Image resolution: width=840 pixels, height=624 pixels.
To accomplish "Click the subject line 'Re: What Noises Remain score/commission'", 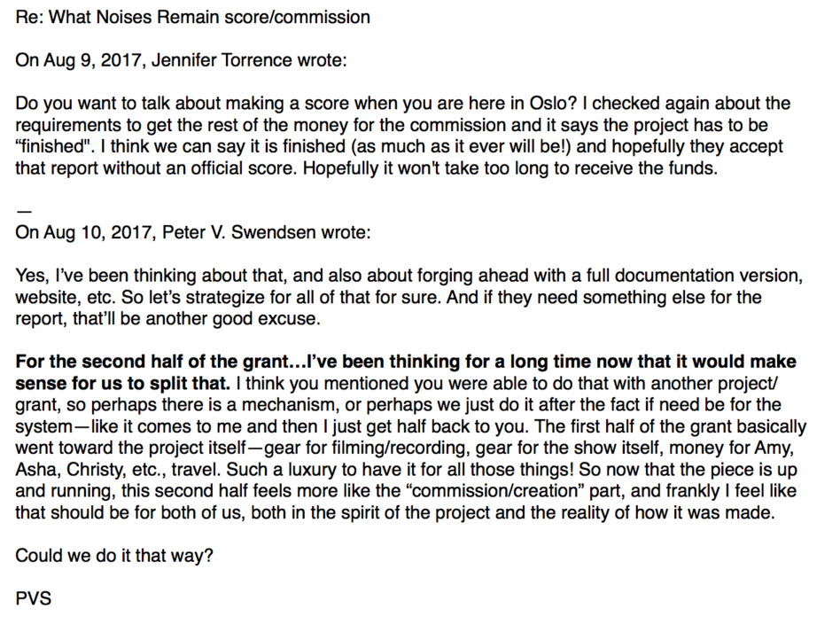I will (x=193, y=17).
